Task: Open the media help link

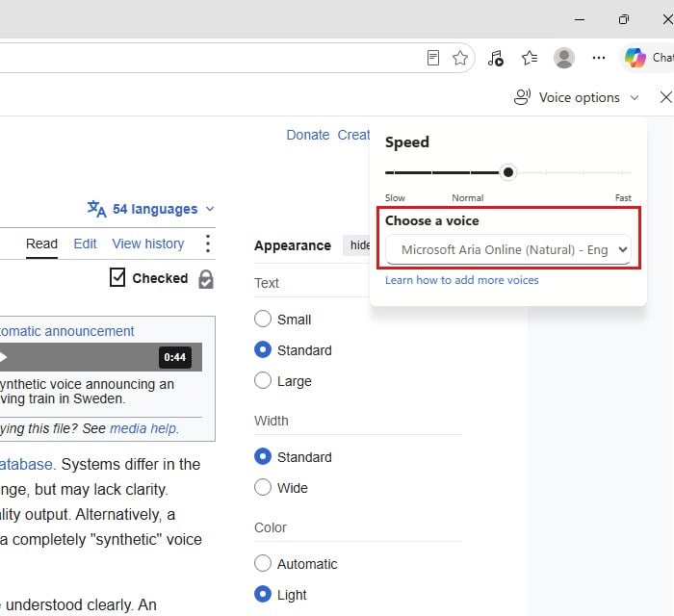Action: 143,428
